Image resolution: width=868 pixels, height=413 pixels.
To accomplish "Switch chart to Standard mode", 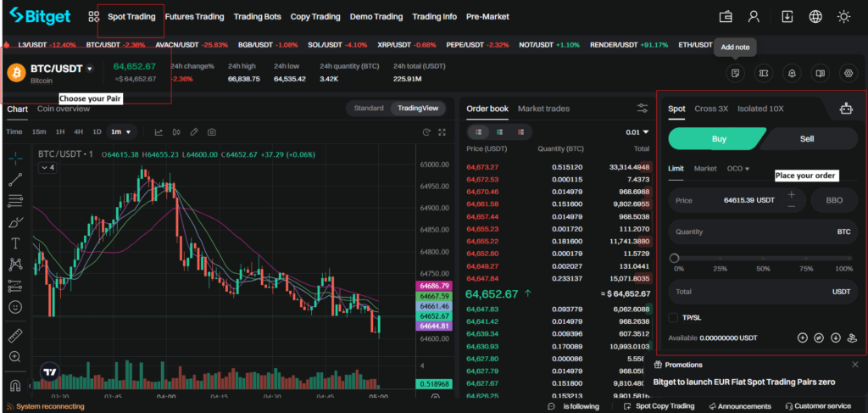I will point(369,108).
